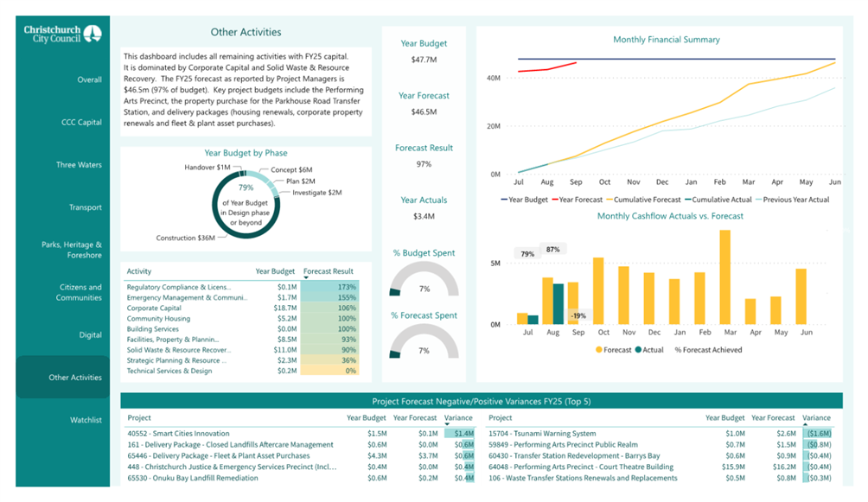
Task: Sort left variance table by Variance header
Action: [x=458, y=418]
